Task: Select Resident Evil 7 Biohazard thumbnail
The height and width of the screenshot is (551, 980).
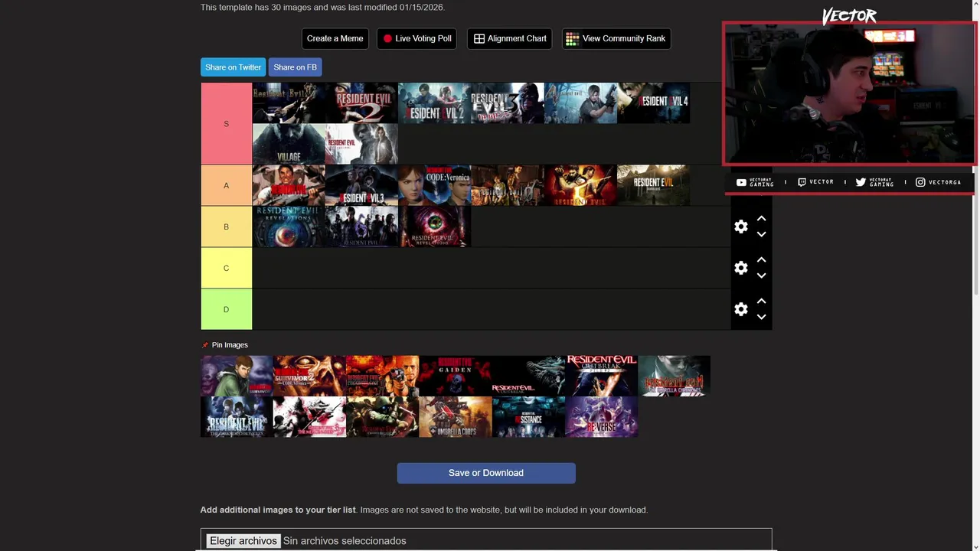Action: point(653,185)
